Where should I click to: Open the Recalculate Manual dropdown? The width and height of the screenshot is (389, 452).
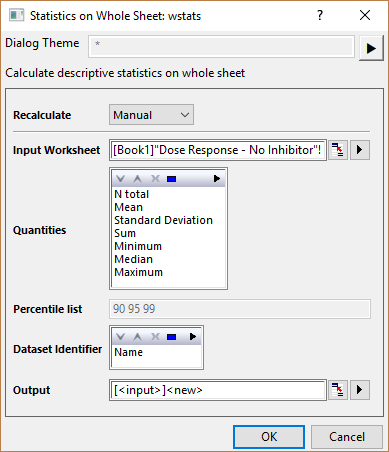tap(151, 115)
